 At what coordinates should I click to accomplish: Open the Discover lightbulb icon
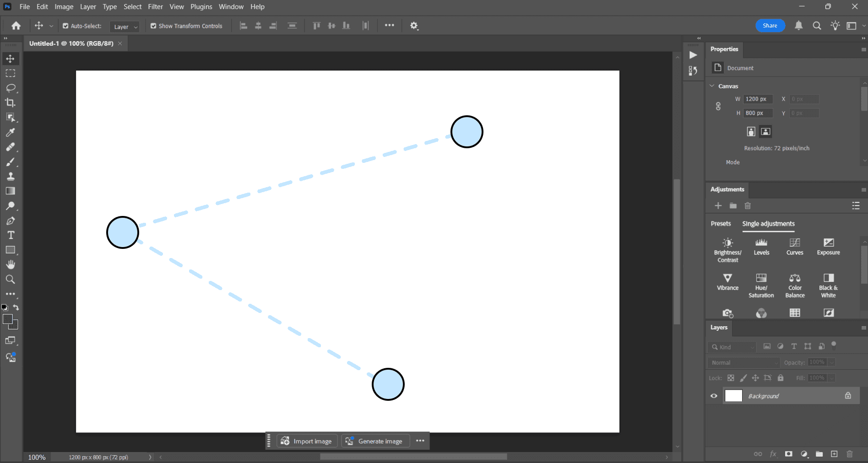pos(835,26)
